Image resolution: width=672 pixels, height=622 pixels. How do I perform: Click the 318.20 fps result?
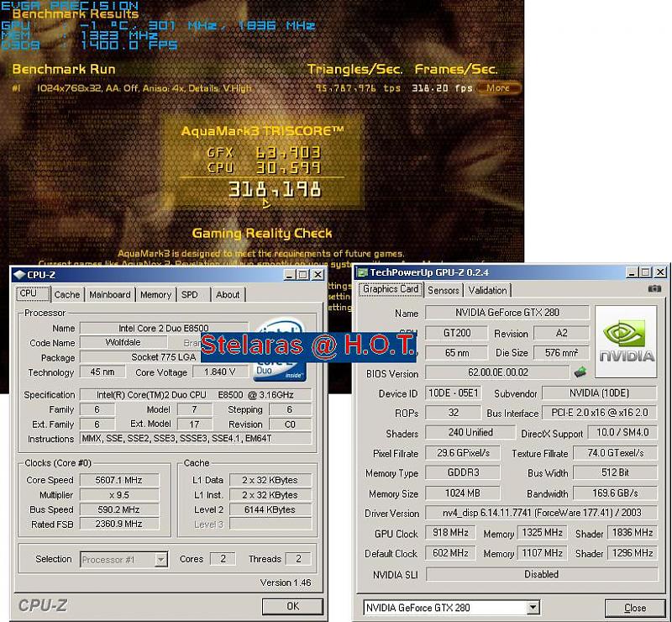point(442,88)
